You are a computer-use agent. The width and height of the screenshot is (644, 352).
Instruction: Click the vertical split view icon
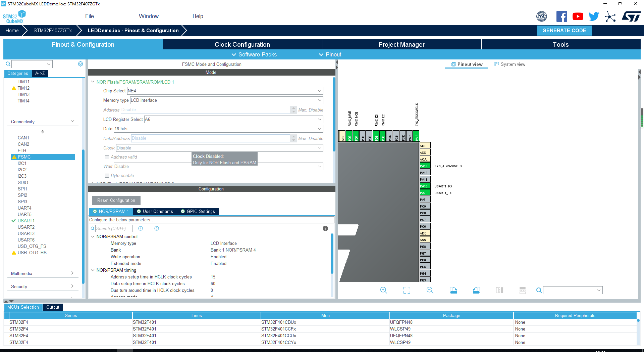(499, 290)
